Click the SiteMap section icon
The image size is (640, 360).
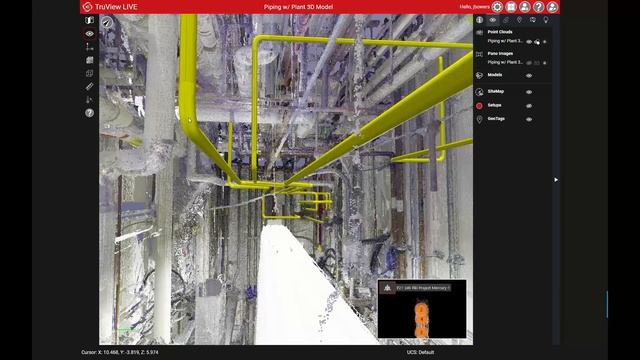480,92
